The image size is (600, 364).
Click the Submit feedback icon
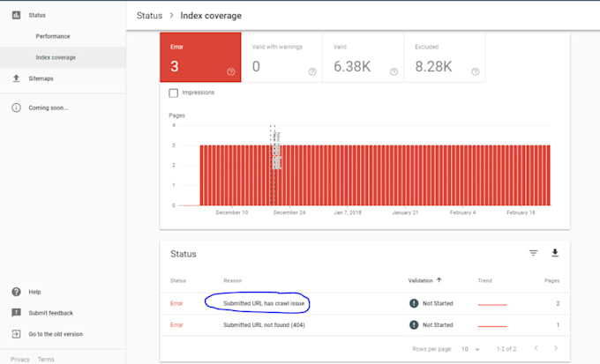tap(17, 313)
